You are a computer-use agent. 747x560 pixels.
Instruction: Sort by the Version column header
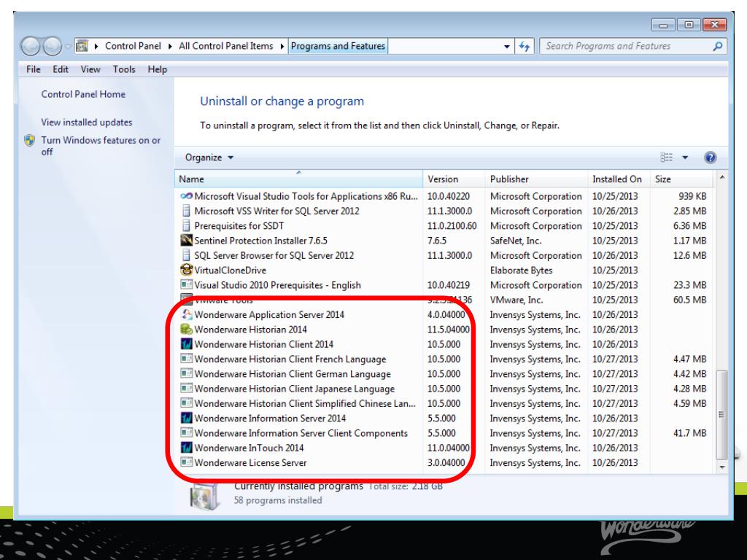[454, 179]
